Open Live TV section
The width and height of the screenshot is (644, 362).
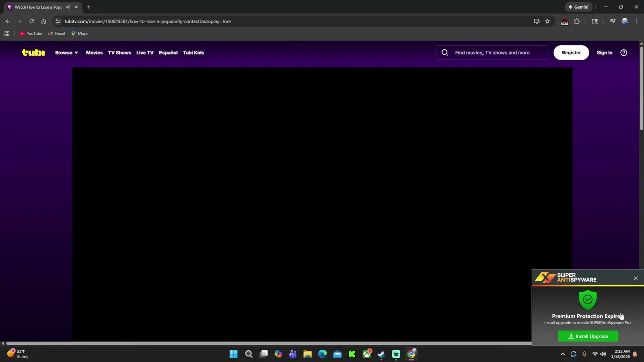click(145, 52)
